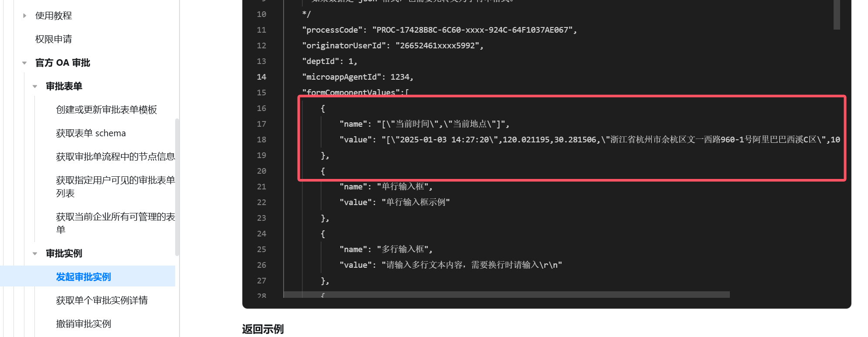This screenshot has width=868, height=337.
Task: Click the processCode line in code
Action: [x=439, y=30]
